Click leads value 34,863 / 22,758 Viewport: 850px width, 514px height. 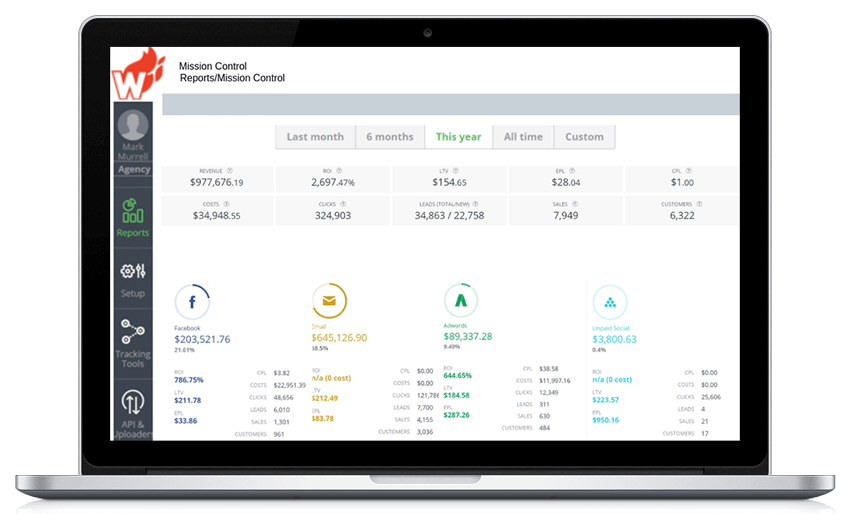449,216
